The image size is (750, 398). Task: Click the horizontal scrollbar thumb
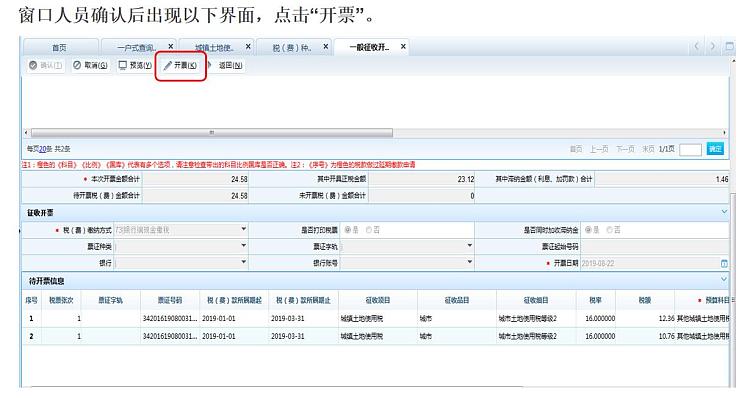[x=211, y=133]
